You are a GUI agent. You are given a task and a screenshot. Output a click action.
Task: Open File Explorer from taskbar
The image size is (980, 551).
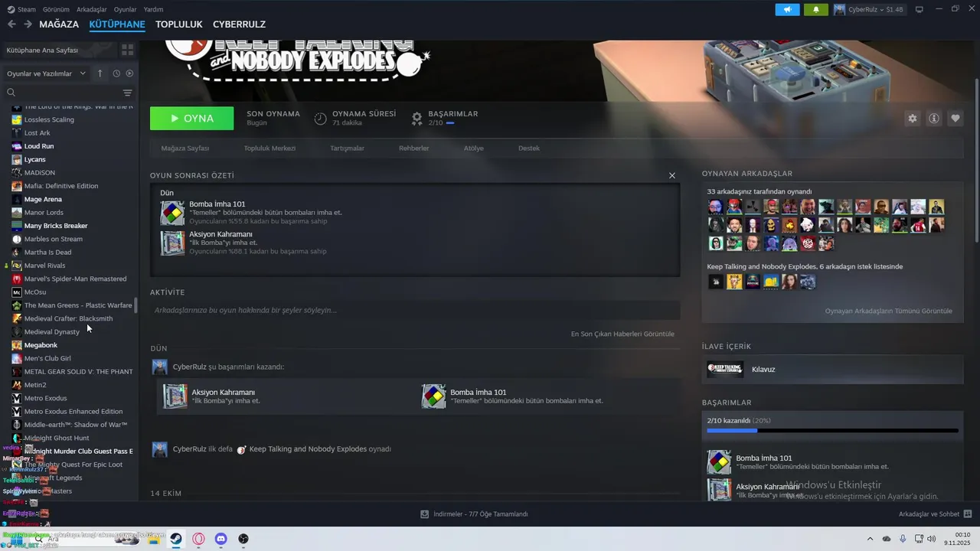click(153, 539)
